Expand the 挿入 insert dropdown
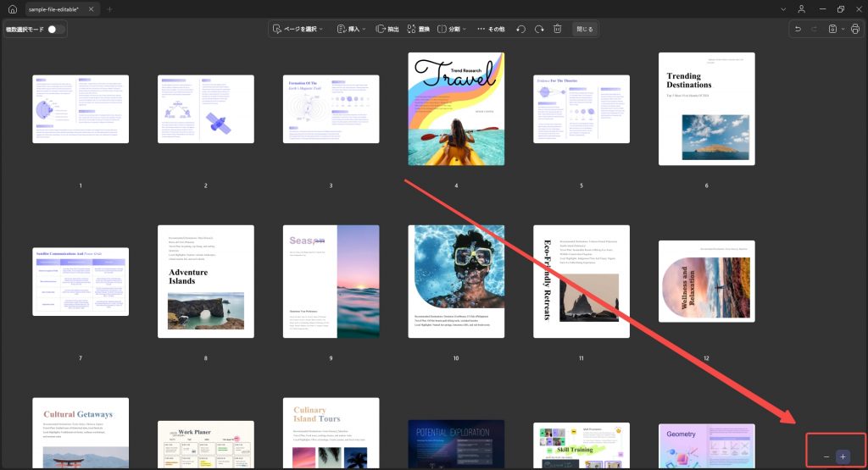This screenshot has height=470, width=868. click(x=352, y=30)
